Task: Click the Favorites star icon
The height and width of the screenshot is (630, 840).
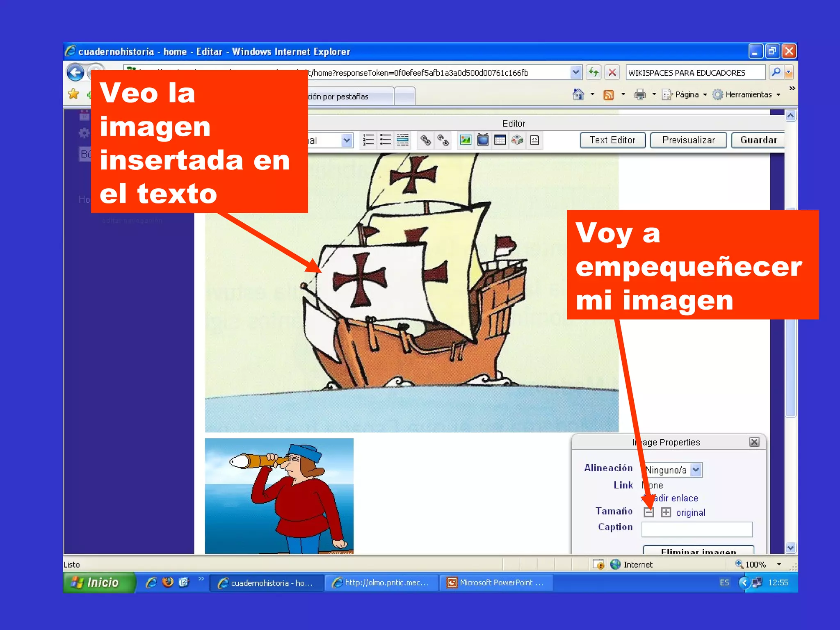Action: (x=73, y=94)
